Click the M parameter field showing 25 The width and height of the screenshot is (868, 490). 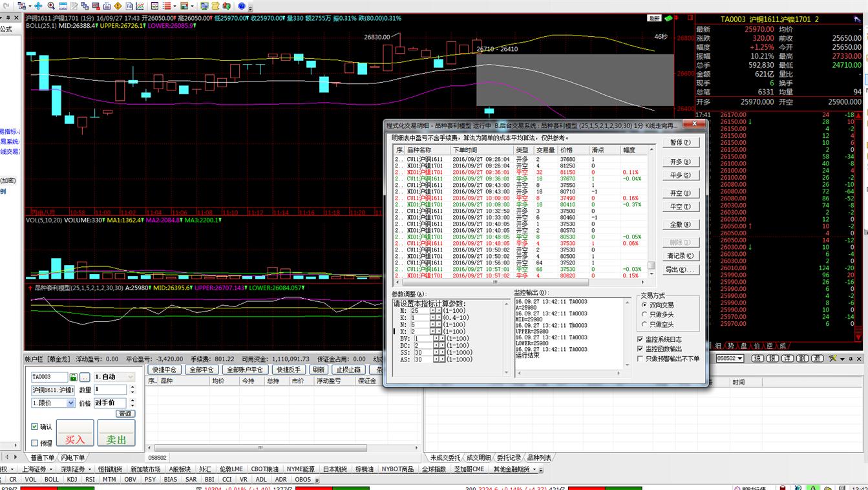click(x=421, y=311)
